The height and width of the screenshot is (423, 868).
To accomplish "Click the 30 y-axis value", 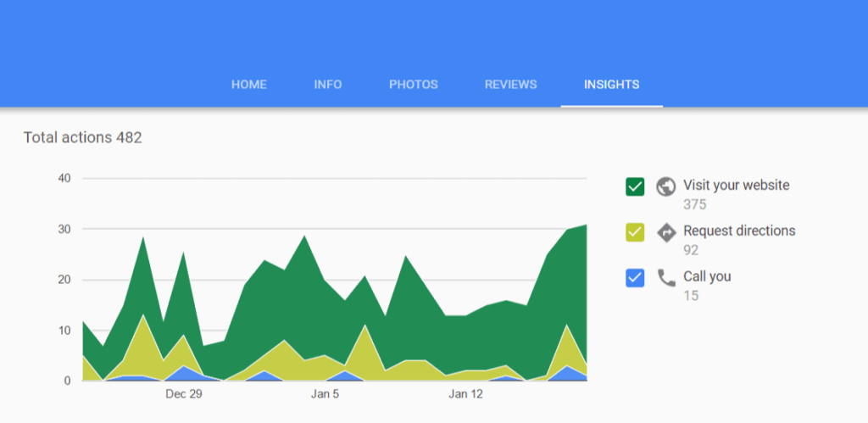I will click(x=64, y=229).
